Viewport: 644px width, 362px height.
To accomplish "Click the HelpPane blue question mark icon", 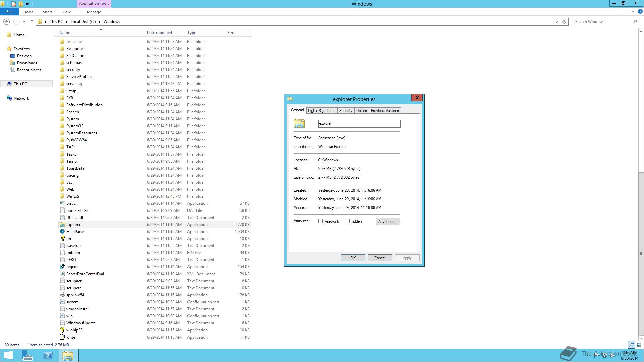I will (x=62, y=232).
